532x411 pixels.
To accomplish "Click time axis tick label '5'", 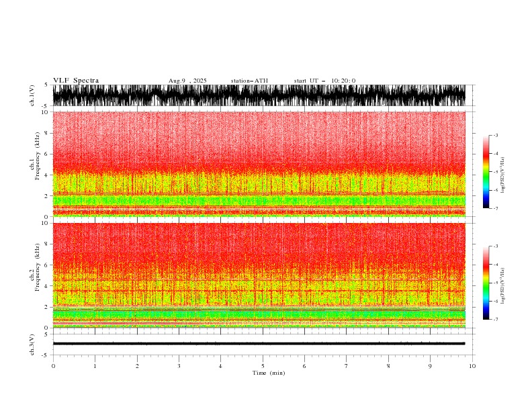I will pyautogui.click(x=263, y=366).
